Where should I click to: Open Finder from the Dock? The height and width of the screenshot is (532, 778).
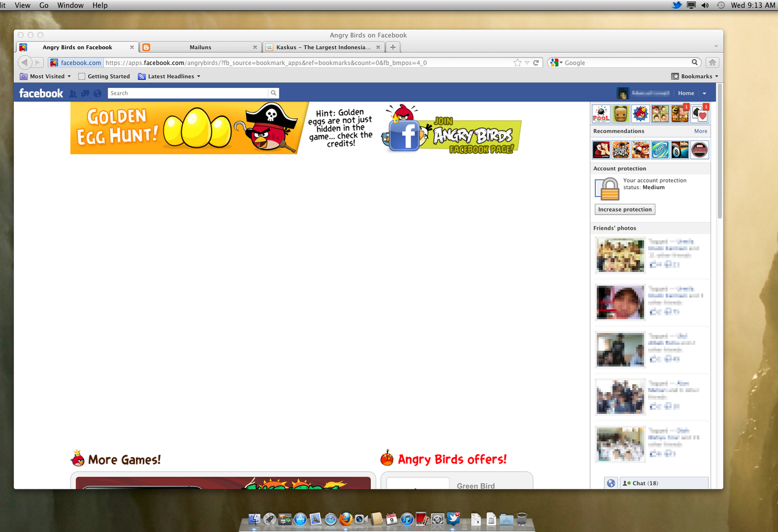point(255,519)
